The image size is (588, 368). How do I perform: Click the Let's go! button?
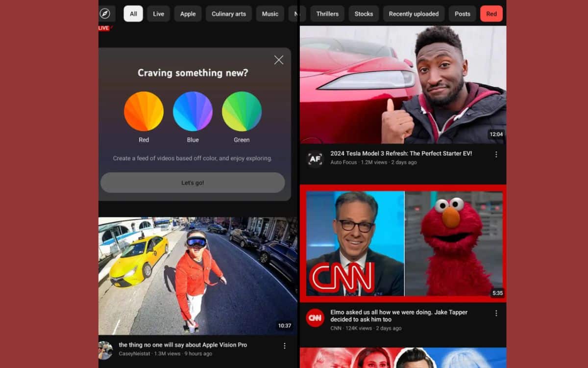(193, 183)
